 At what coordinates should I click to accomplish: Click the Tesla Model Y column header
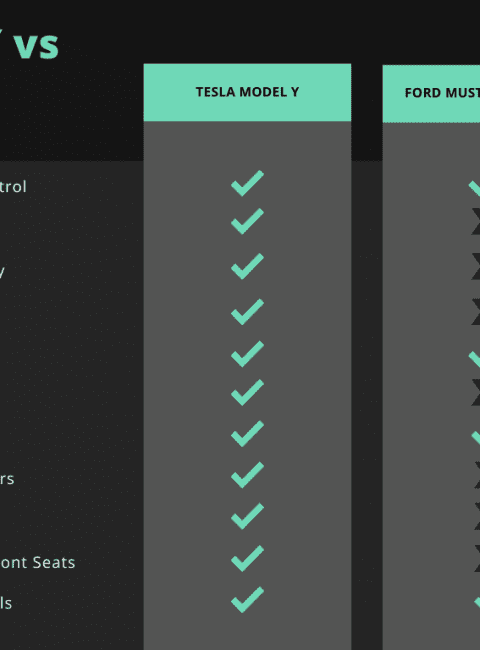pyautogui.click(x=247, y=92)
